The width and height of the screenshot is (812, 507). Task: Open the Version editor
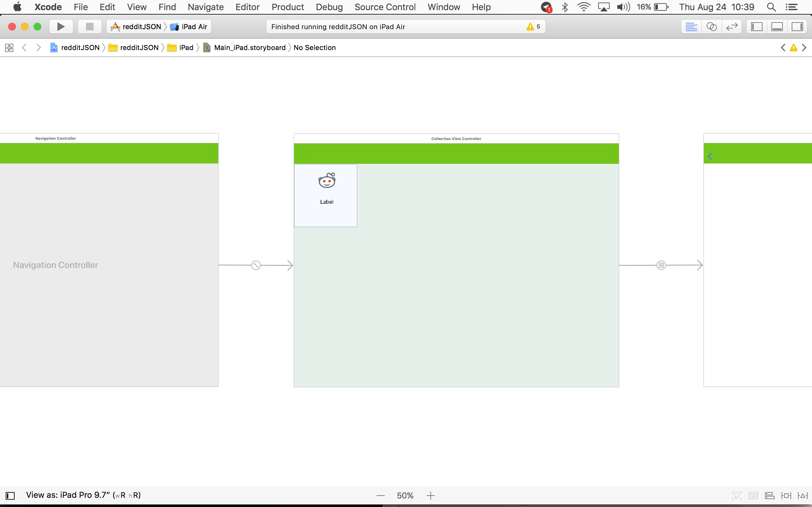click(x=732, y=27)
